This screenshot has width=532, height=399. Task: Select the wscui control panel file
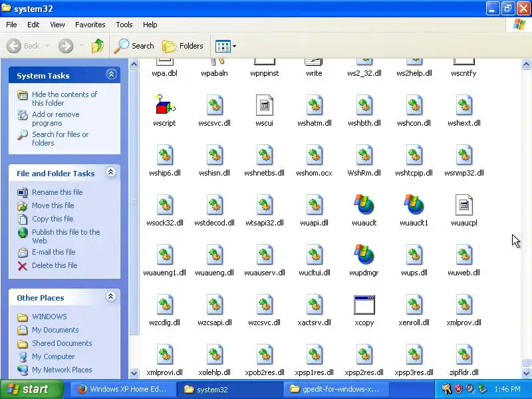tap(264, 104)
